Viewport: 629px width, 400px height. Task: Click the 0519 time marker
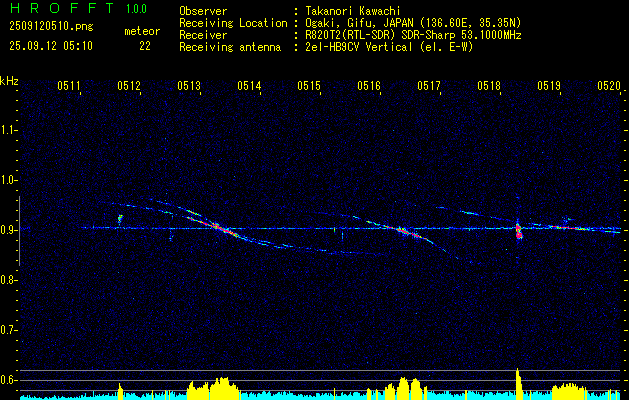(x=549, y=86)
